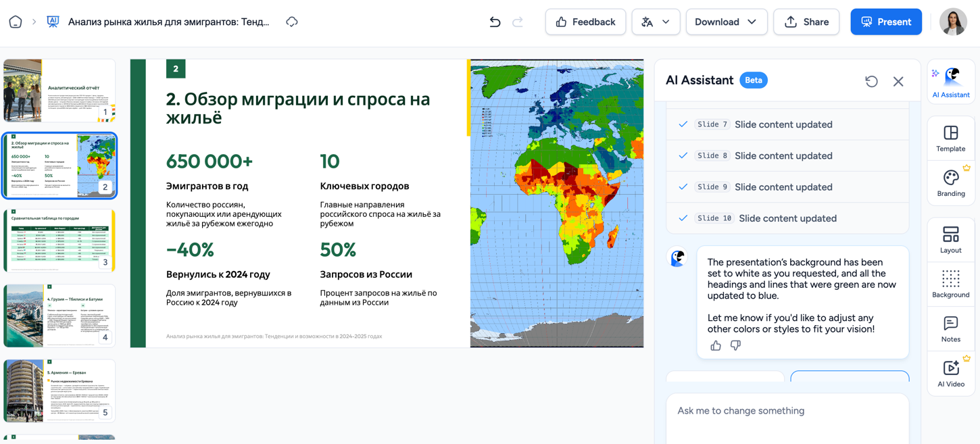This screenshot has width=980, height=444.
Task: Click the '50%' statistic
Action: [x=338, y=250]
